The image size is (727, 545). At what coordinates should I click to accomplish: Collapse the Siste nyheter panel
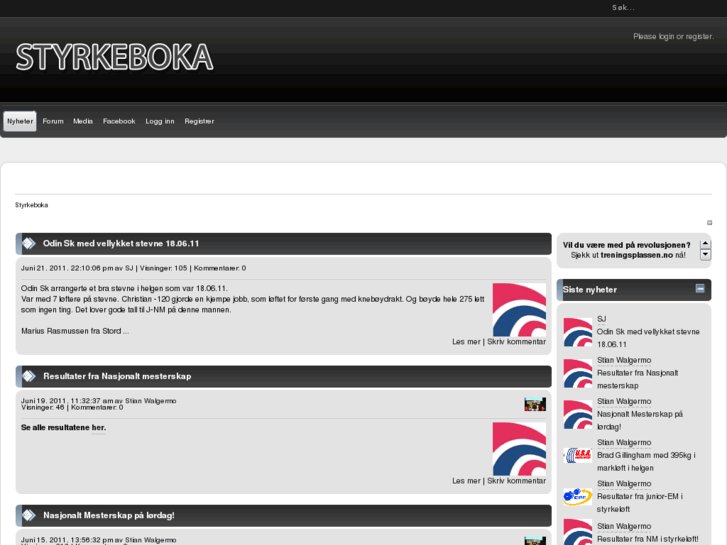700,289
